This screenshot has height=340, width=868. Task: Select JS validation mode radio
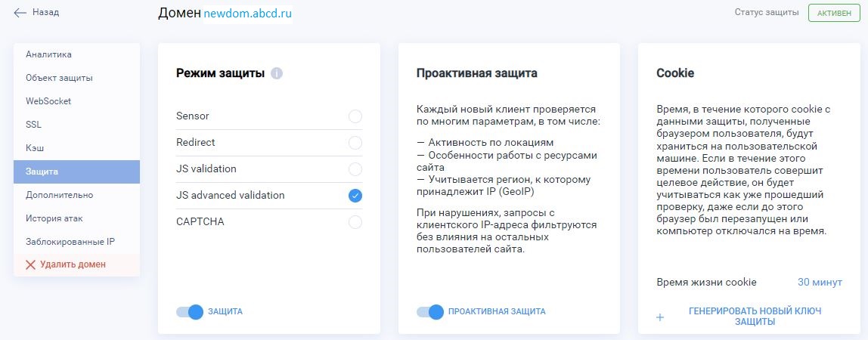click(355, 169)
